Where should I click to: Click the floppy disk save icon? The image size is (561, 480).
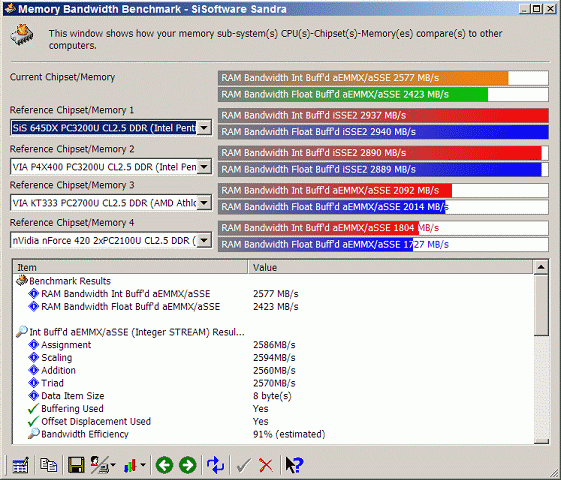(x=76, y=465)
